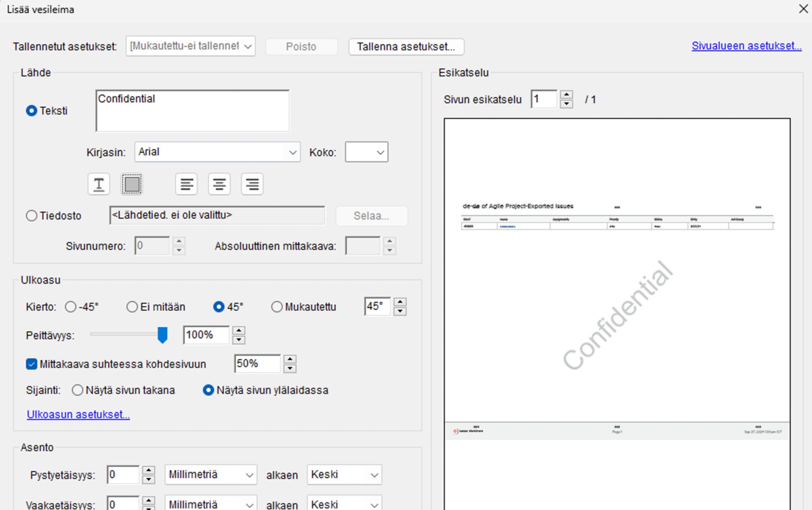Click the Tallenna asetukset button
The width and height of the screenshot is (812, 510).
406,47
